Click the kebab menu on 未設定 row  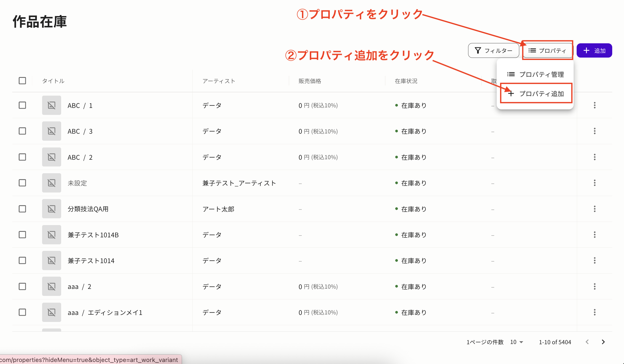595,183
